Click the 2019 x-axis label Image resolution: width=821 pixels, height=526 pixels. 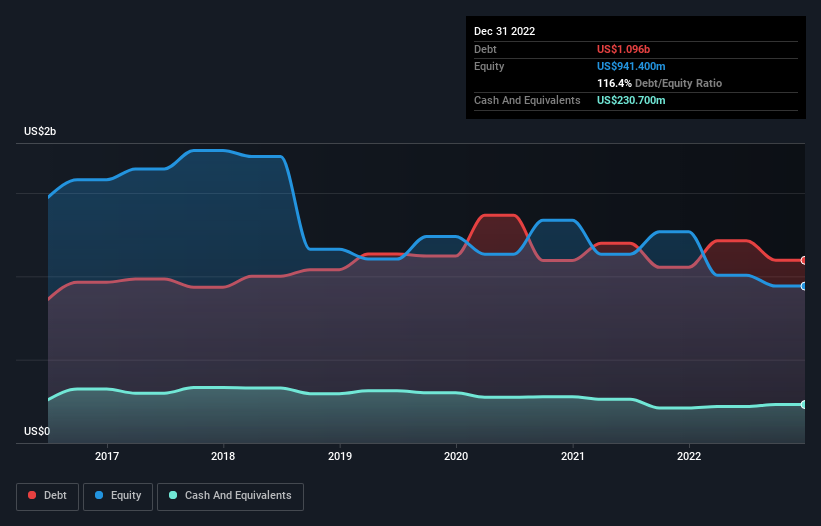pyautogui.click(x=340, y=456)
